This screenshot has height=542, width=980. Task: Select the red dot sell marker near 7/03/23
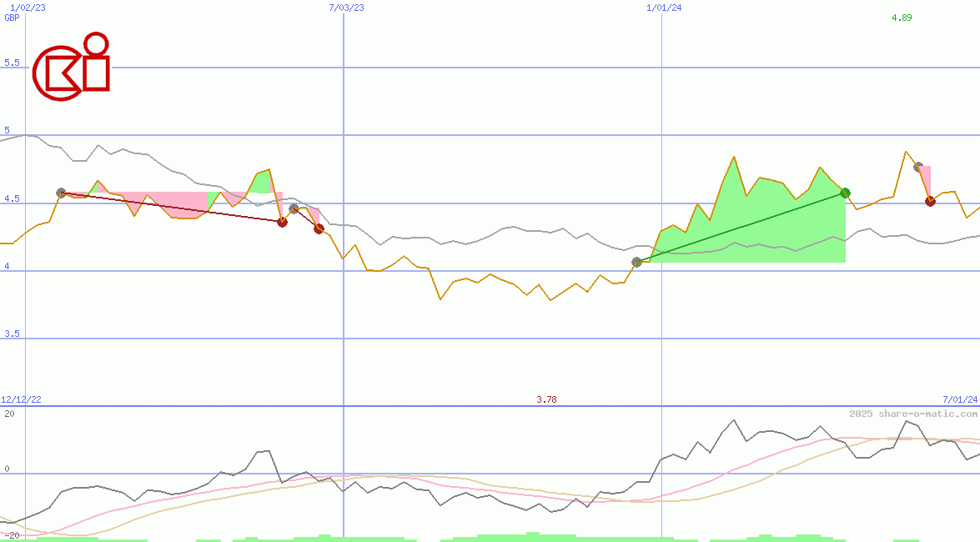coord(281,221)
